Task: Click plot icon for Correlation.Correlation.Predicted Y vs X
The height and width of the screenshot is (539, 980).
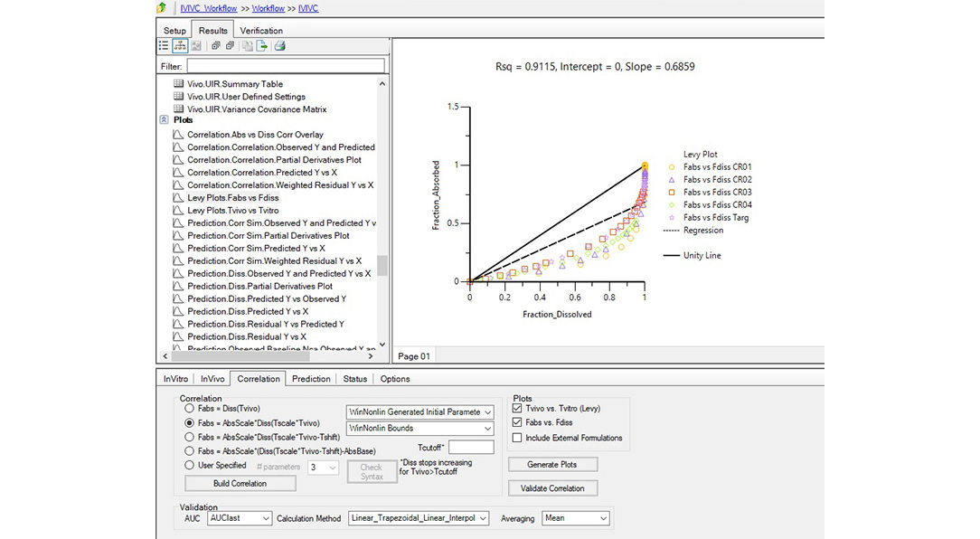Action: 178,172
